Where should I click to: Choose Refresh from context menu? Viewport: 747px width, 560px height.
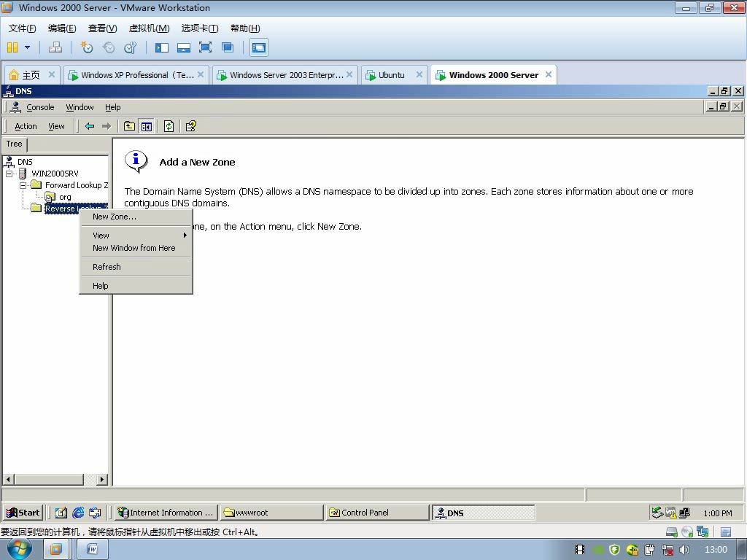[x=136, y=267]
